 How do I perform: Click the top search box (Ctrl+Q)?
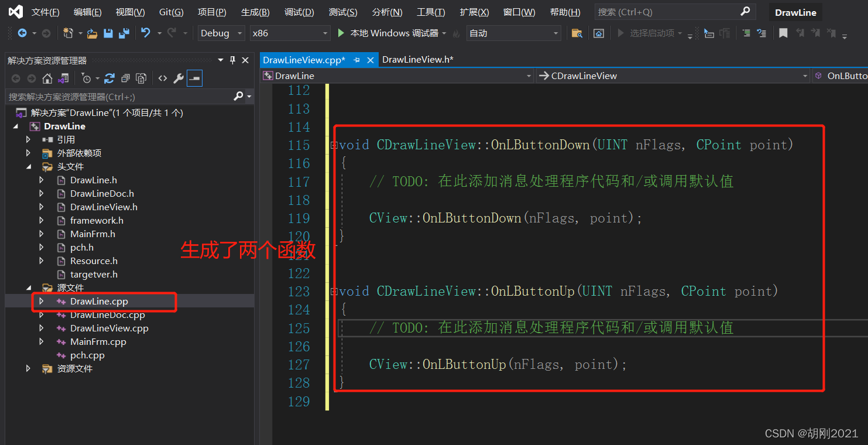[674, 12]
